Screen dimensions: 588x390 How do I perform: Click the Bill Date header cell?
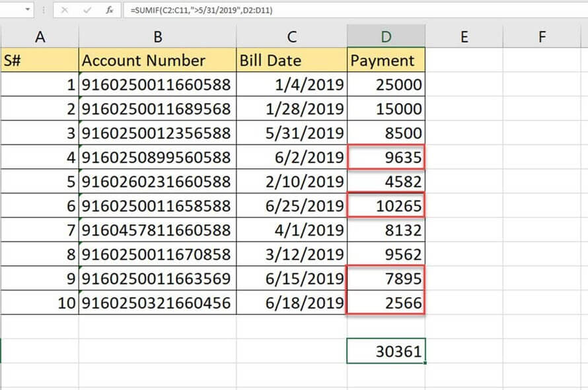click(x=291, y=61)
